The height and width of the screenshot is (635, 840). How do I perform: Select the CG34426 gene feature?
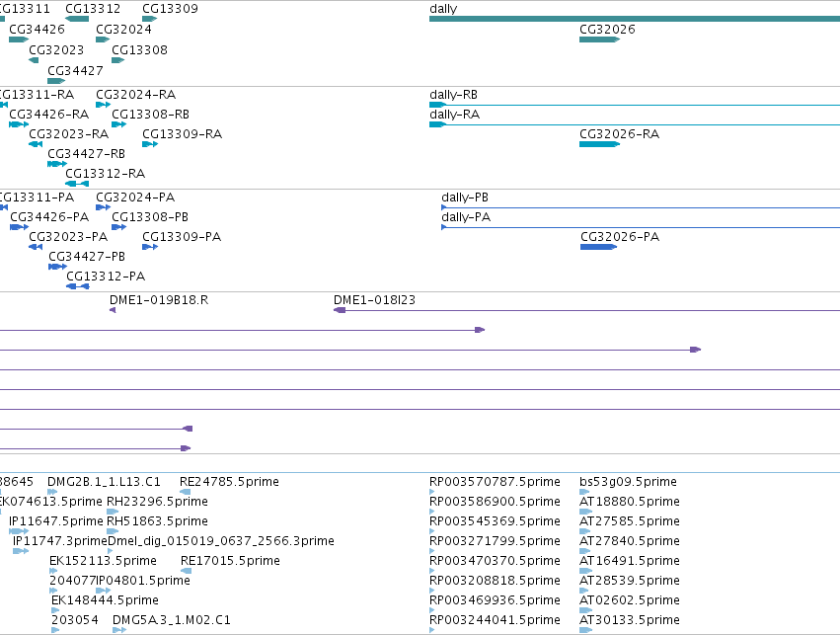click(x=19, y=40)
